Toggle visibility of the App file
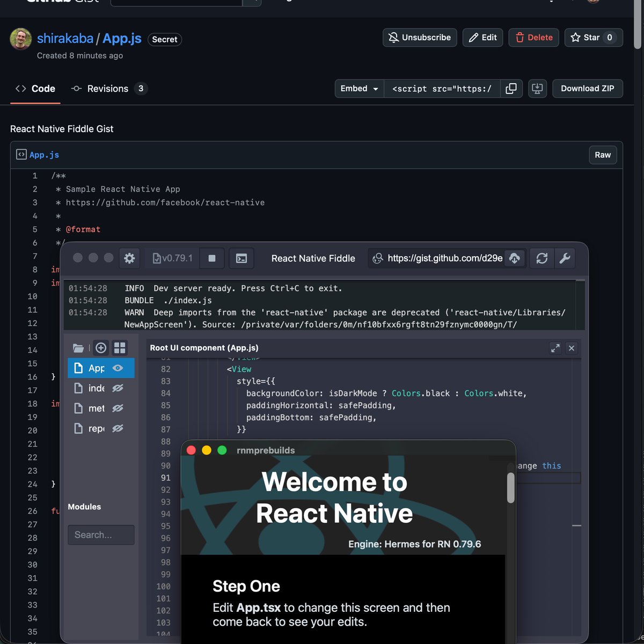 118,368
